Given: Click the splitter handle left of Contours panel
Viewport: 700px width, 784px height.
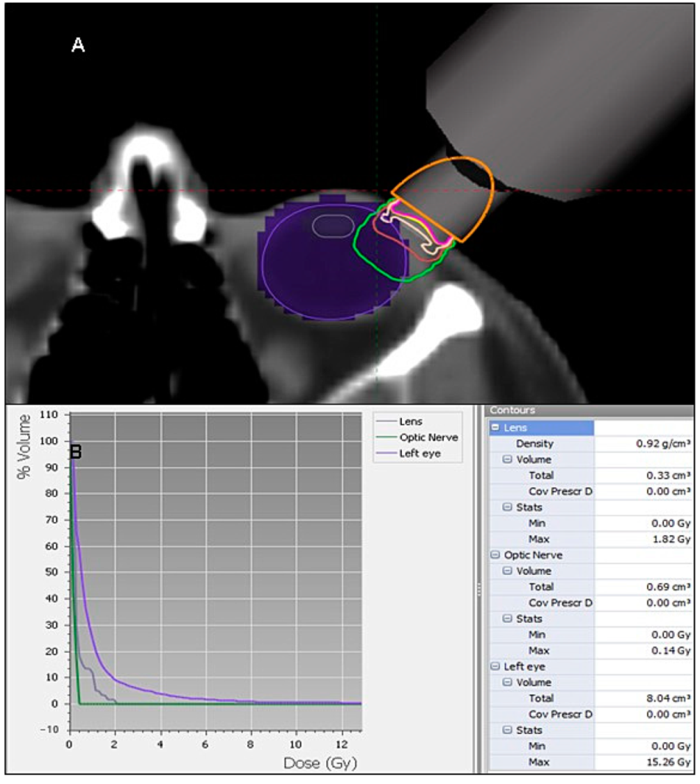Looking at the screenshot, I should [x=479, y=590].
